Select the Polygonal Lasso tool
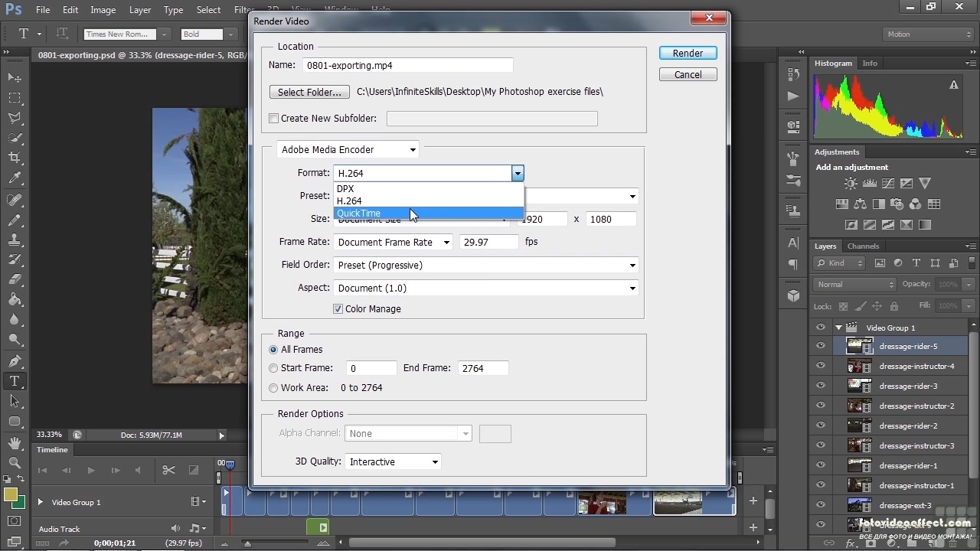This screenshot has width=980, height=551. pos(15,118)
